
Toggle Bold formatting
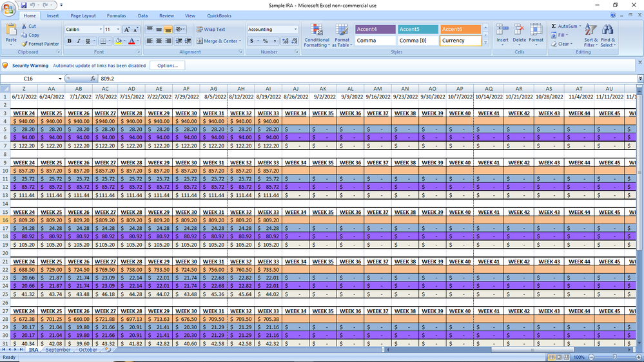[70, 41]
